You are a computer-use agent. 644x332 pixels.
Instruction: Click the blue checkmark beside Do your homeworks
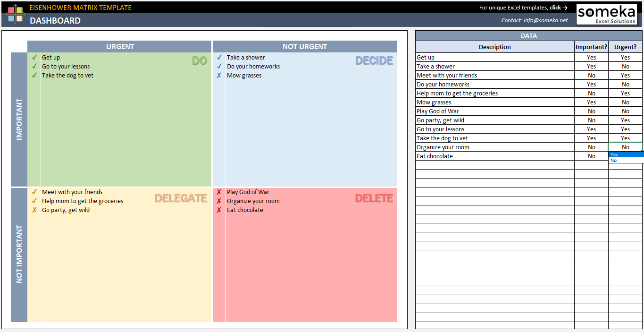click(219, 66)
